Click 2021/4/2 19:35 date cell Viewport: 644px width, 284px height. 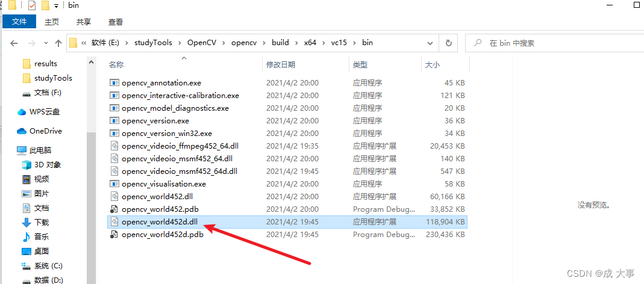(x=292, y=146)
